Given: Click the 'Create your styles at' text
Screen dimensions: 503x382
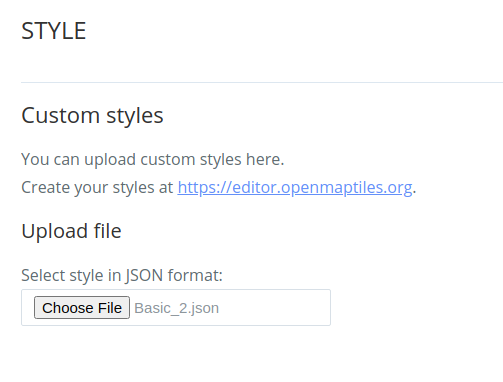Looking at the screenshot, I should click(x=97, y=187).
